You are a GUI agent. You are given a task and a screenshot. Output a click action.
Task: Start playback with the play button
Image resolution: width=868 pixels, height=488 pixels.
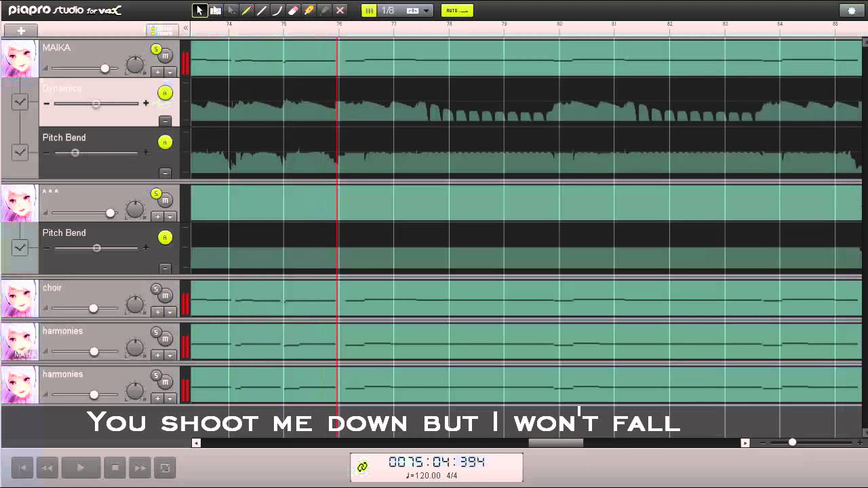click(x=80, y=468)
